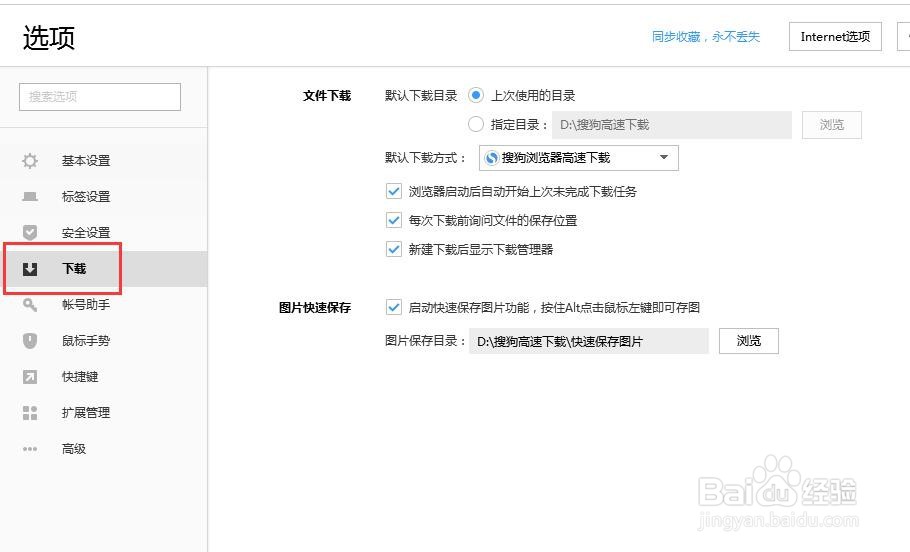The image size is (910, 552).
Task: Click 浏览 button next to 指定目录 path
Action: 832,125
